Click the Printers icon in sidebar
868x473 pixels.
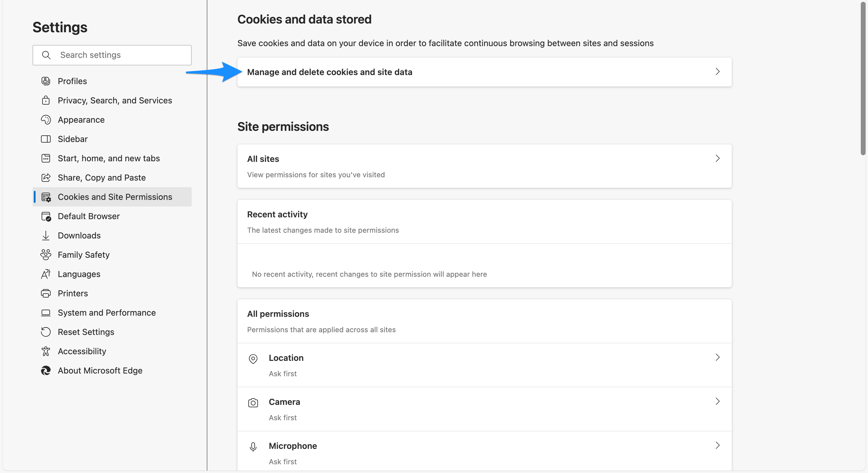[46, 293]
